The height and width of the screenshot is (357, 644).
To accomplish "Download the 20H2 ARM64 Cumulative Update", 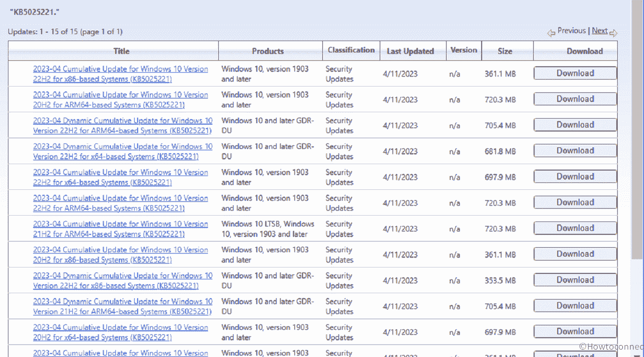I will 575,99.
